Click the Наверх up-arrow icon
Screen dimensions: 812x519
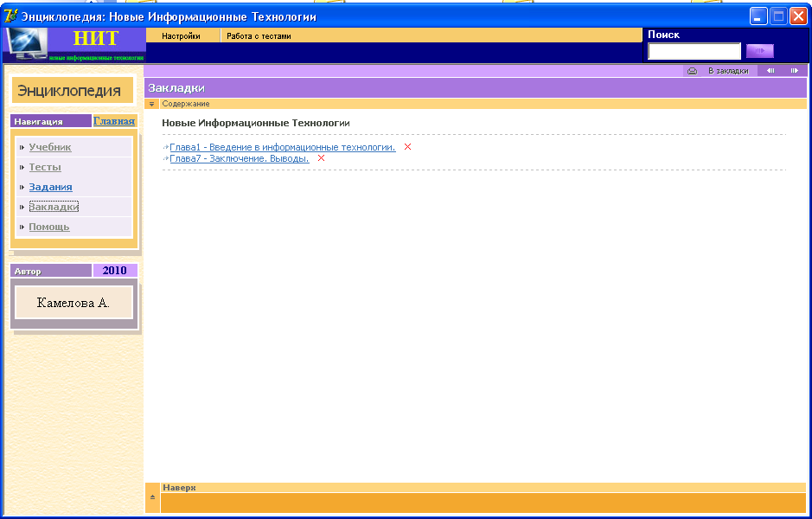tap(153, 497)
